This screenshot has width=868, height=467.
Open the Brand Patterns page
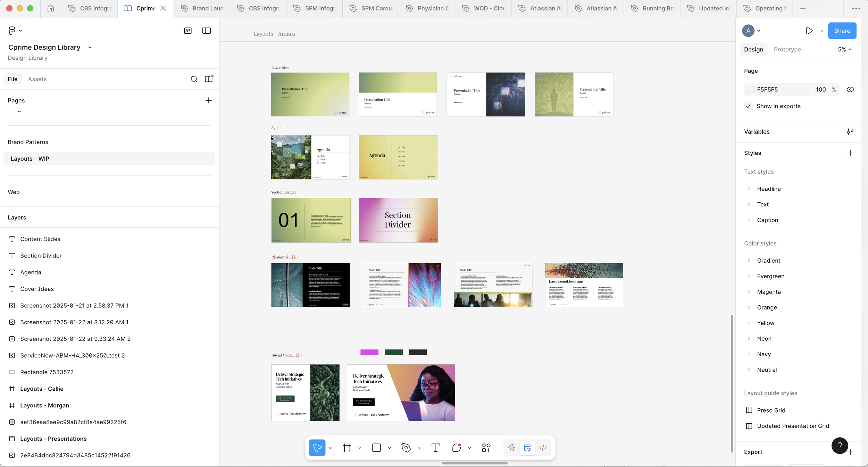pyautogui.click(x=28, y=142)
